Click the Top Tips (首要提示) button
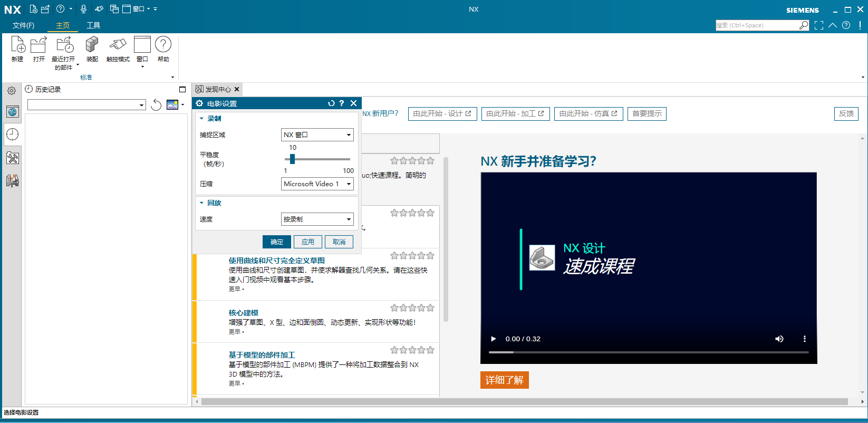The width and height of the screenshot is (868, 423). pos(647,114)
